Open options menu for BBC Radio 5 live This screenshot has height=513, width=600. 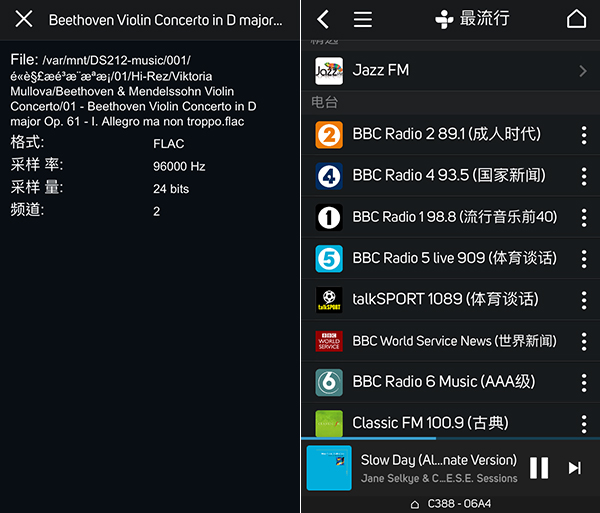coord(584,259)
